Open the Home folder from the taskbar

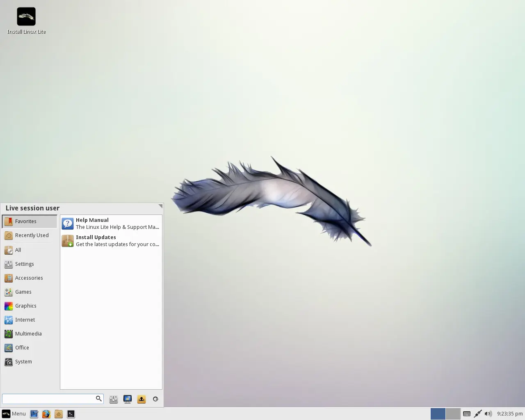pyautogui.click(x=59, y=414)
